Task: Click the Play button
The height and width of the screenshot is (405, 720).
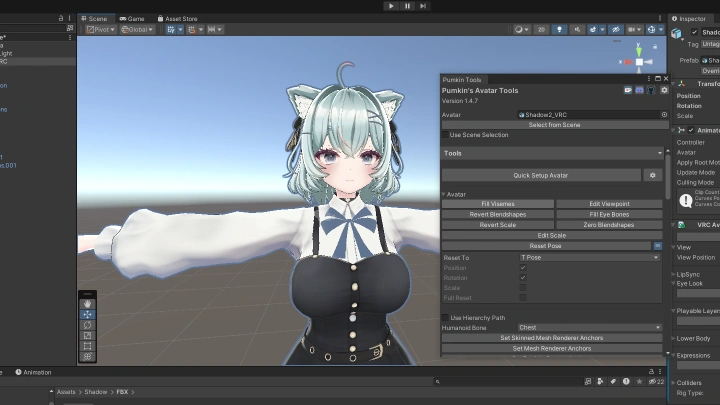Action: 391,6
